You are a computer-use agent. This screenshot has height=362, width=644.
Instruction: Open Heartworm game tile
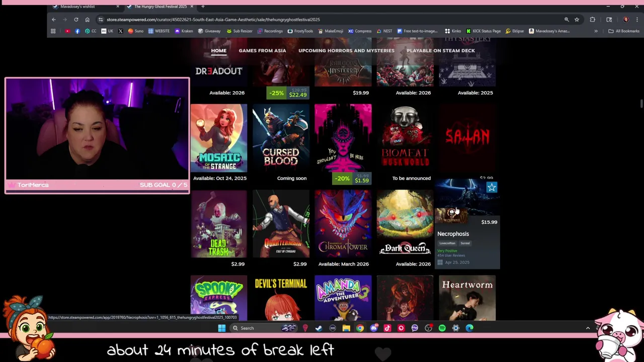467,298
